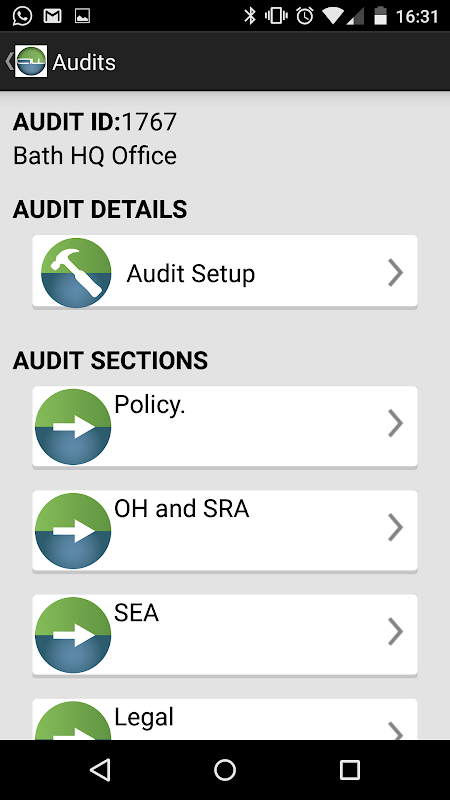
Task: Select the Policy. section label
Action: 149,405
